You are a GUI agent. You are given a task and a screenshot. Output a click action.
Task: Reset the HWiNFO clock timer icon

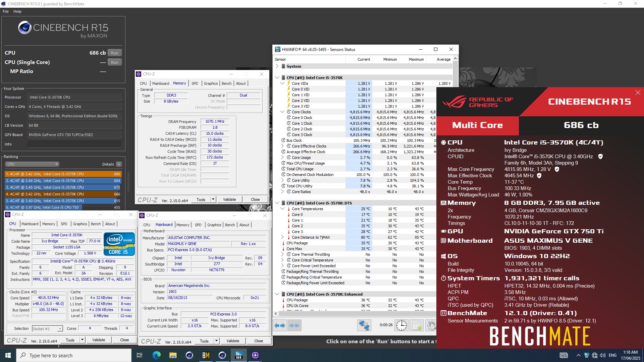coord(401,325)
